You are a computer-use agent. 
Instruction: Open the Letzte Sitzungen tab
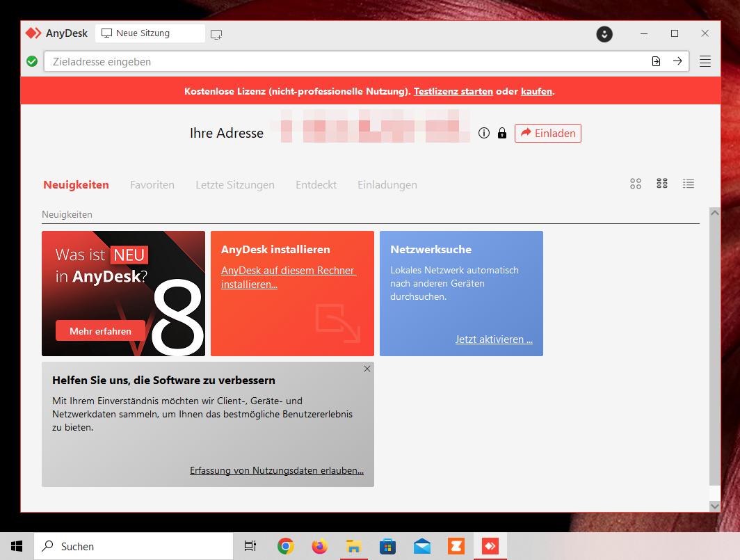coord(235,184)
